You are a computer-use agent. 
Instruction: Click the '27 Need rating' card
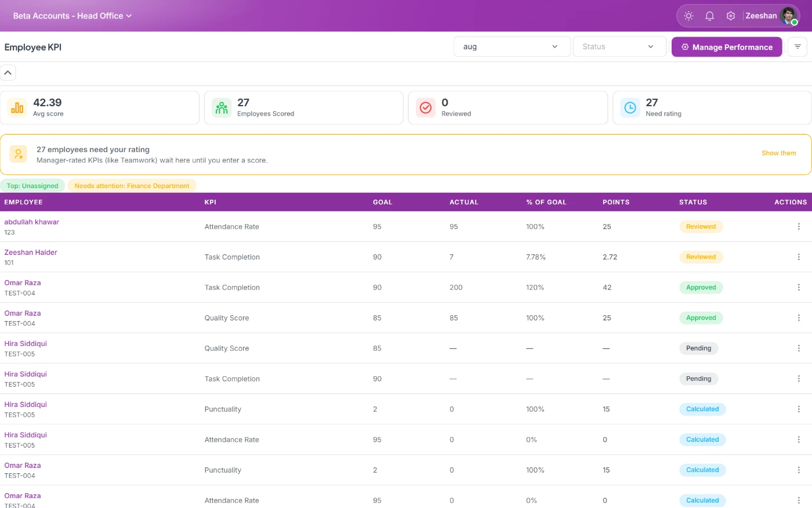click(712, 107)
